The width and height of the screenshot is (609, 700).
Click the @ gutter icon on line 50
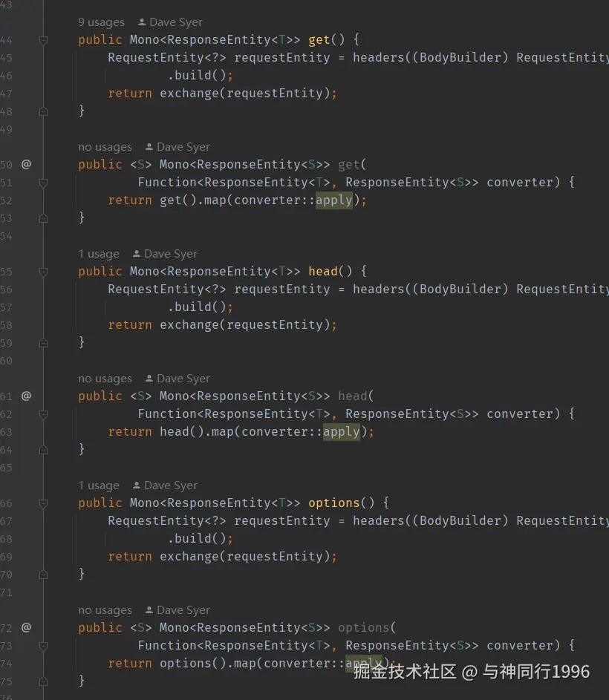(x=26, y=164)
